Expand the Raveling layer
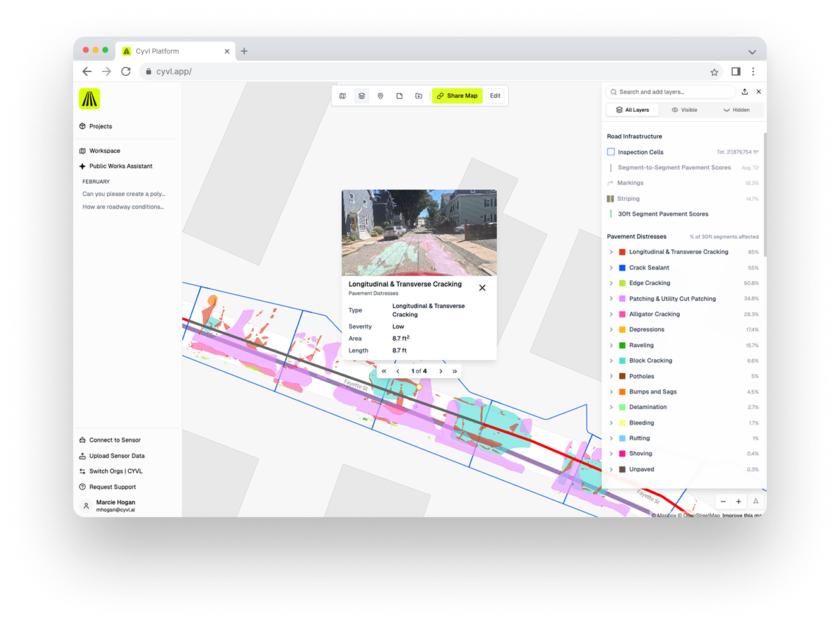Image resolution: width=840 pixels, height=627 pixels. [x=611, y=345]
